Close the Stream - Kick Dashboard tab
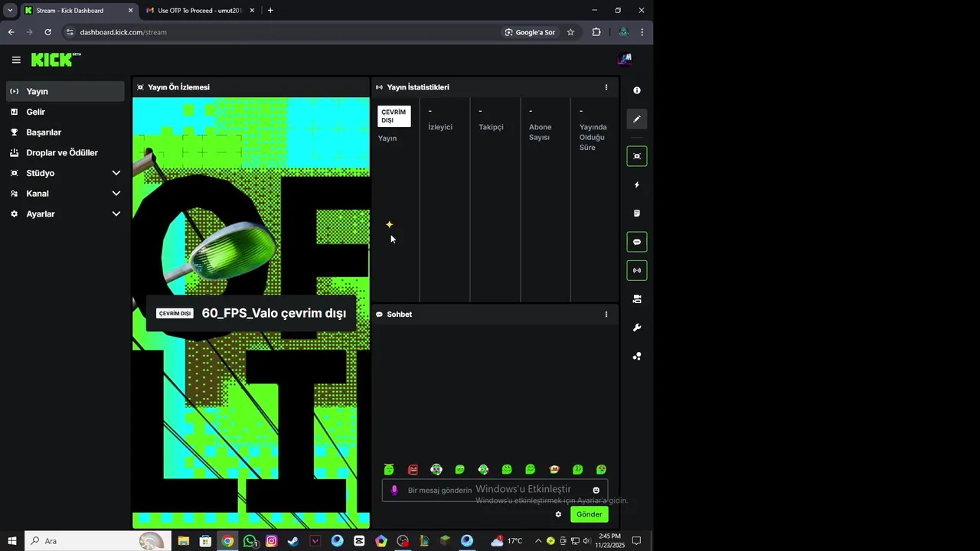This screenshot has height=551, width=980. coord(130,11)
